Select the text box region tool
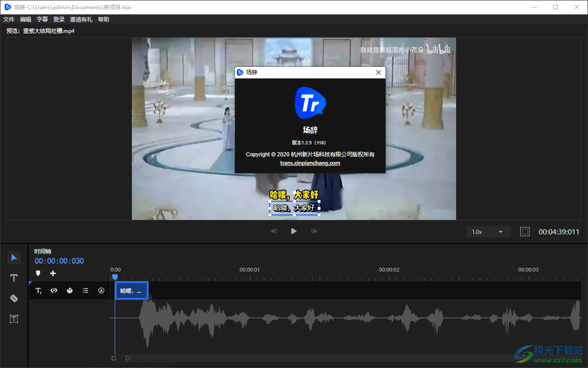Viewport: 588px width, 368px height. point(14,319)
